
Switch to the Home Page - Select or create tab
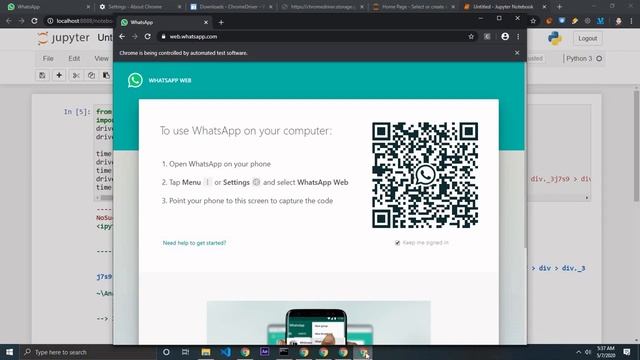point(413,7)
